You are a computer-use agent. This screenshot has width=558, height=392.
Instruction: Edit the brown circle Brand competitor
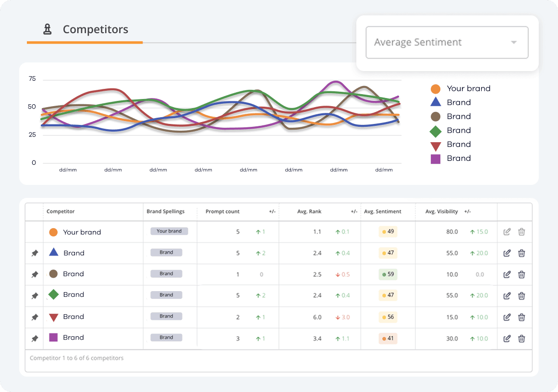click(x=507, y=274)
